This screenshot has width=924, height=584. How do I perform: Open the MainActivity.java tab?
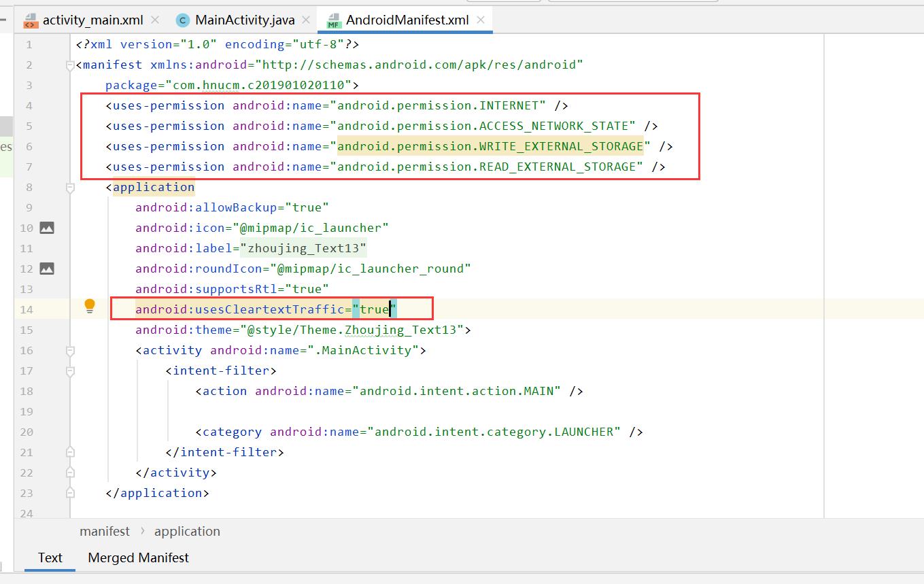(x=244, y=20)
